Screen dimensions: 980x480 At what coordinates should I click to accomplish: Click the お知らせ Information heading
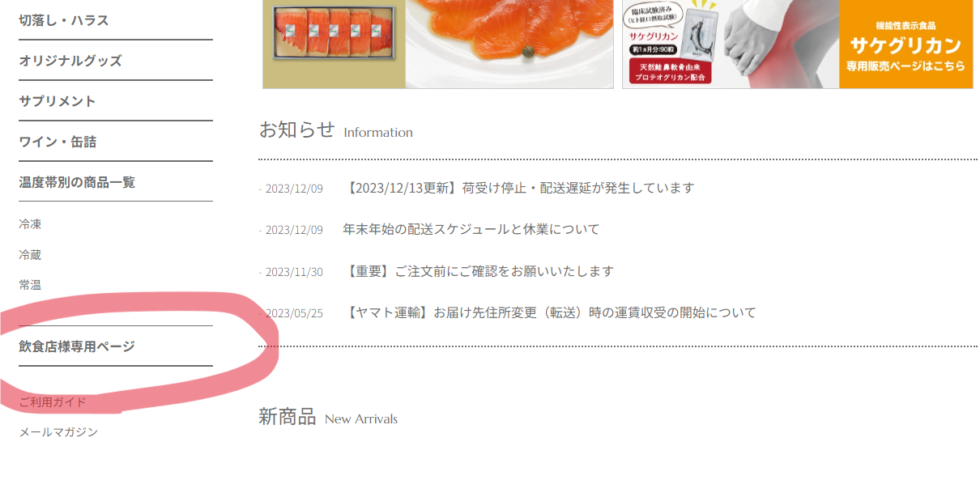336,130
